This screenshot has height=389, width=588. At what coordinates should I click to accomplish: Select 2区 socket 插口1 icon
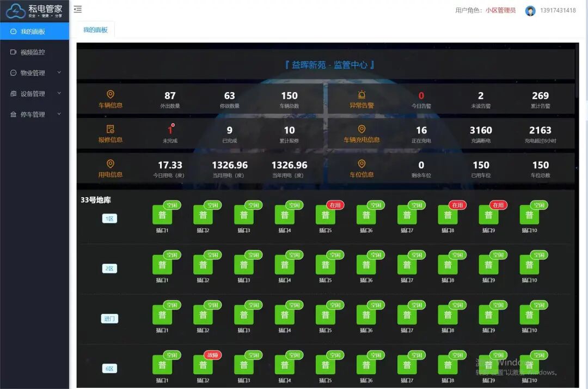[162, 265]
